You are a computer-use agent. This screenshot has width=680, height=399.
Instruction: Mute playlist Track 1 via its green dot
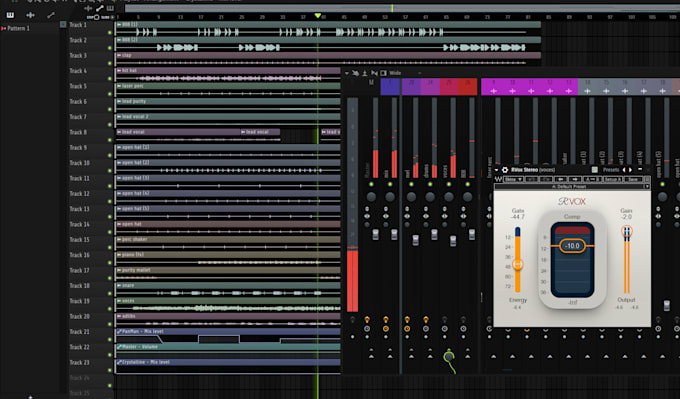point(110,33)
